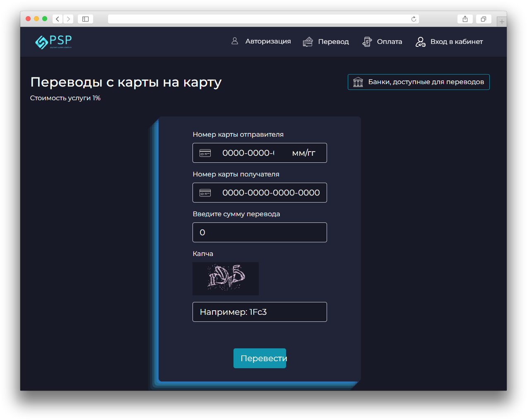Screen dimensions: 527x420
Task: Click the PSP logo icon
Action: coord(41,42)
